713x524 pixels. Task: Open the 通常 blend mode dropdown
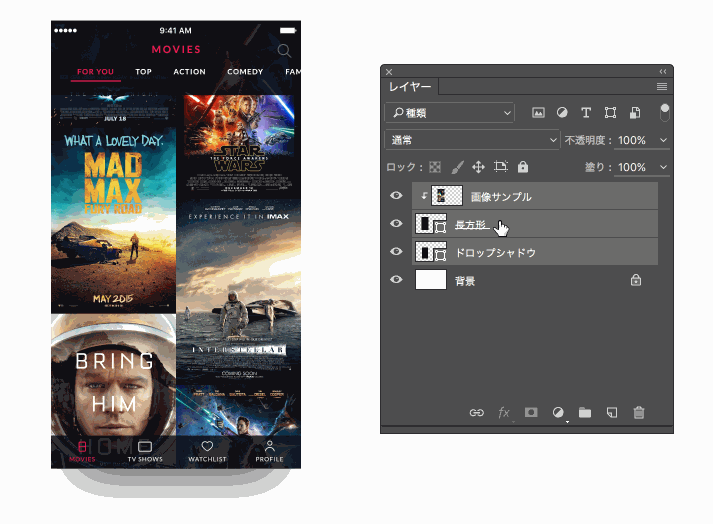472,140
